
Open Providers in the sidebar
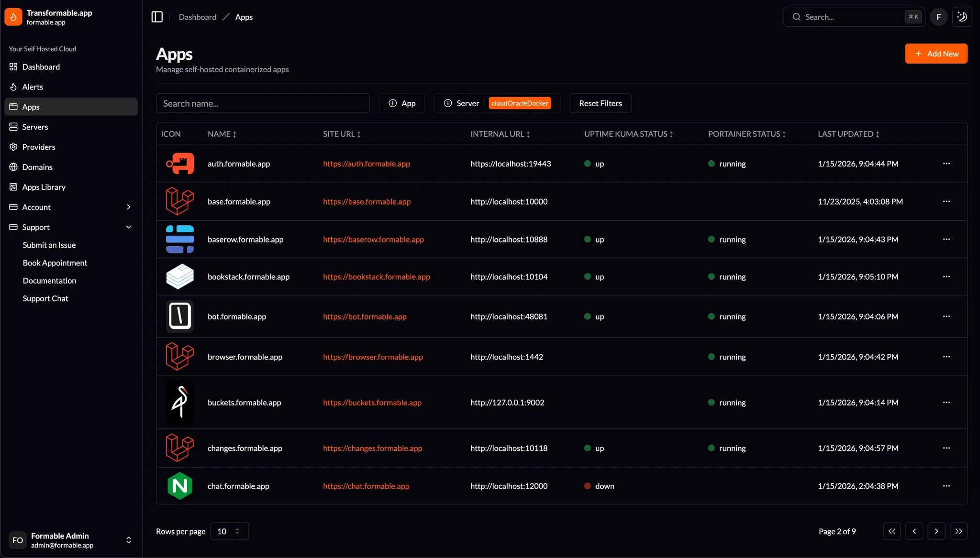[71, 147]
